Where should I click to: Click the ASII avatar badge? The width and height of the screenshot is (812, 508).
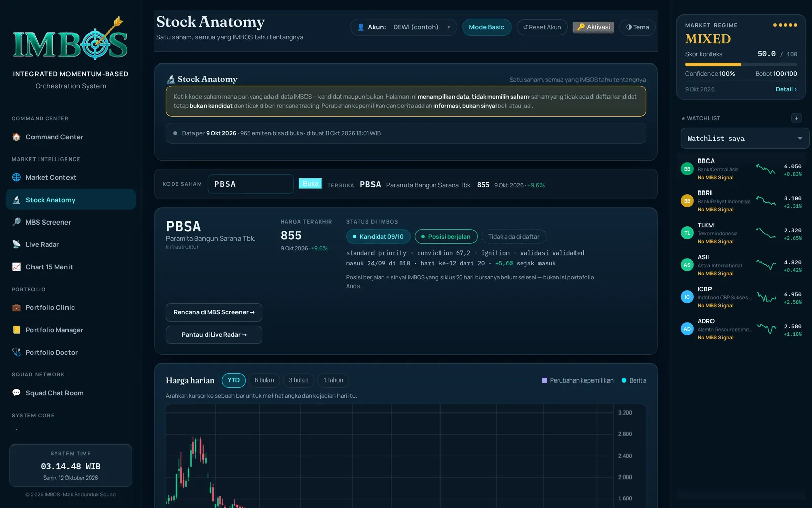687,265
